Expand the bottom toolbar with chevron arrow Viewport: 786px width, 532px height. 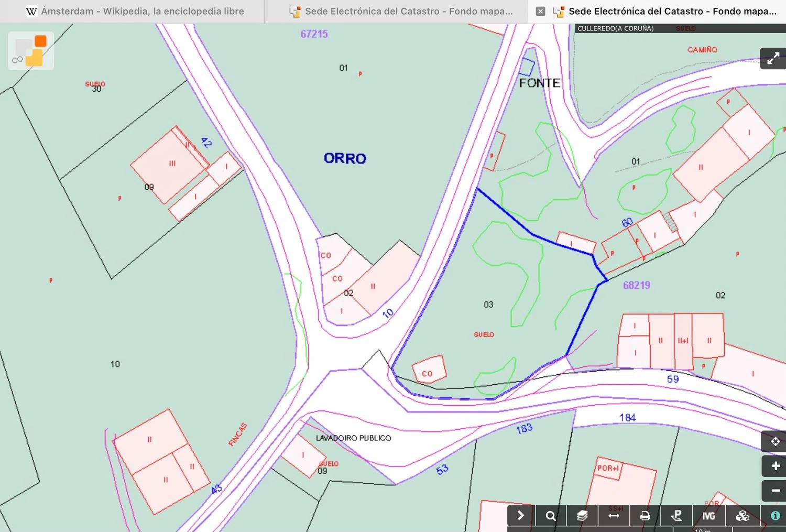pyautogui.click(x=520, y=516)
